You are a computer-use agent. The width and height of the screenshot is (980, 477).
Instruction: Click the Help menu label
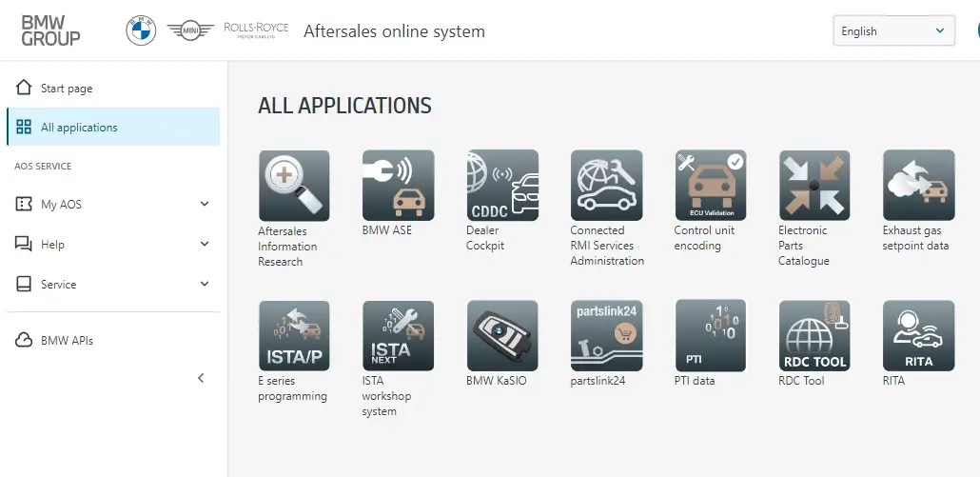pos(52,245)
